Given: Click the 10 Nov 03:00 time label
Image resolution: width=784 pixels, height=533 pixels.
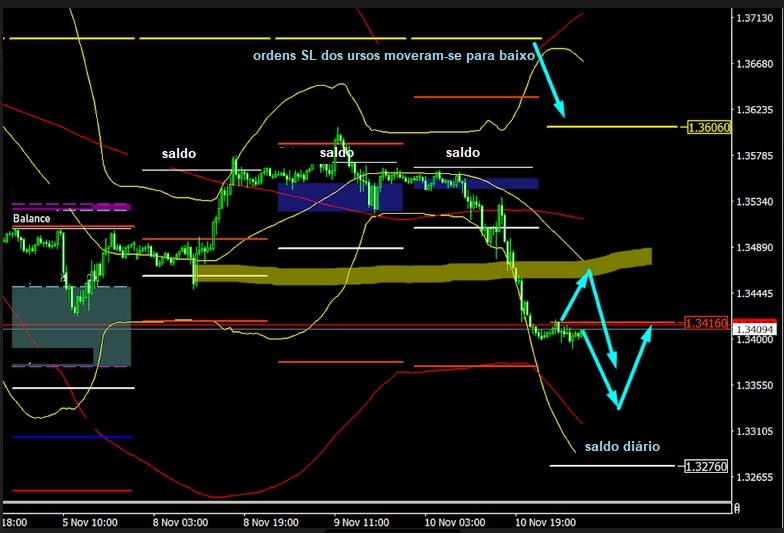Looking at the screenshot, I should pyautogui.click(x=454, y=522).
